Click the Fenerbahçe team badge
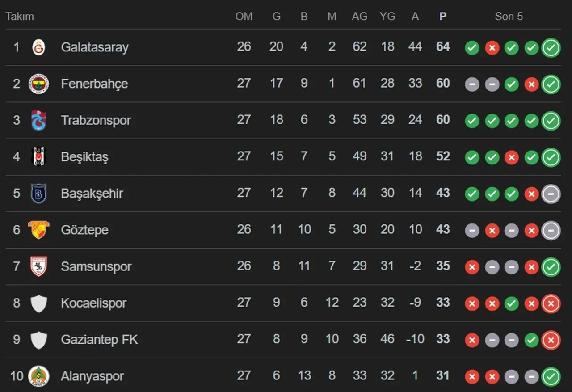Screen dimensions: 572x392 [38, 84]
